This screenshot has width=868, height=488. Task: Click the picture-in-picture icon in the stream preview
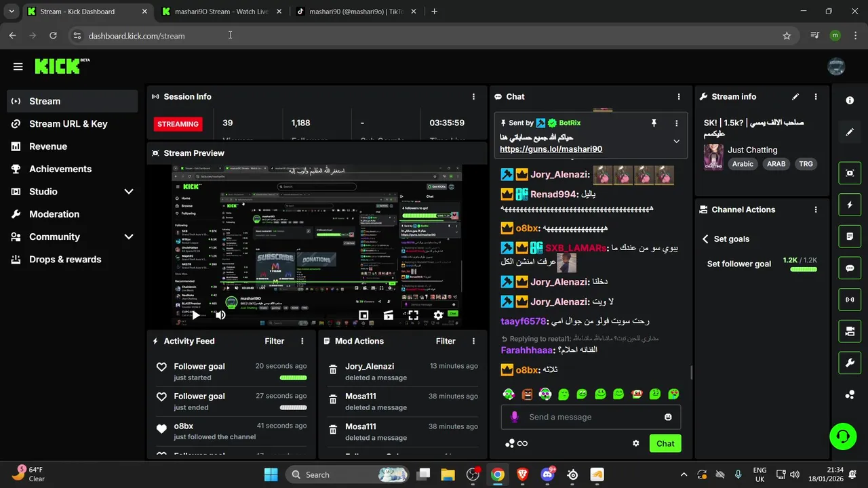[x=363, y=315]
